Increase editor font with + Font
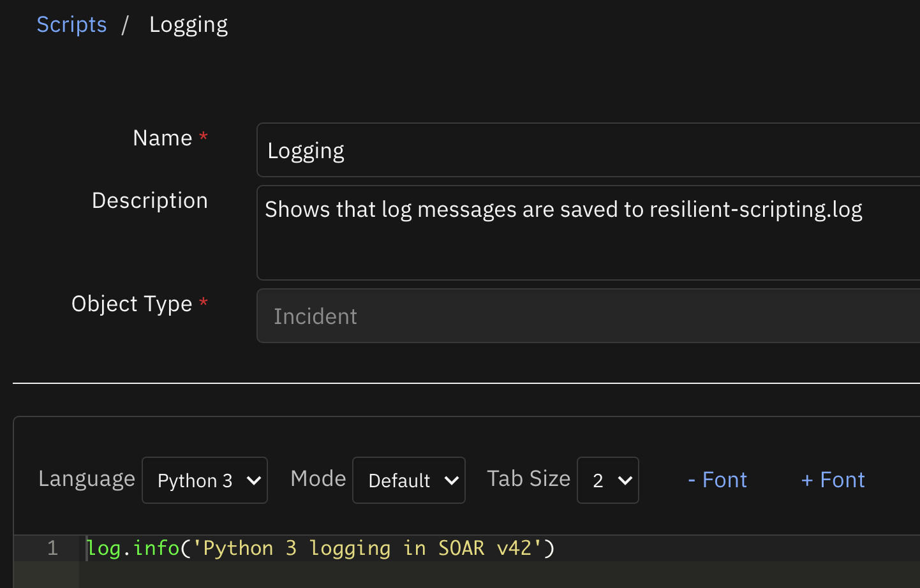Viewport: 920px width, 588px height. 833,480
